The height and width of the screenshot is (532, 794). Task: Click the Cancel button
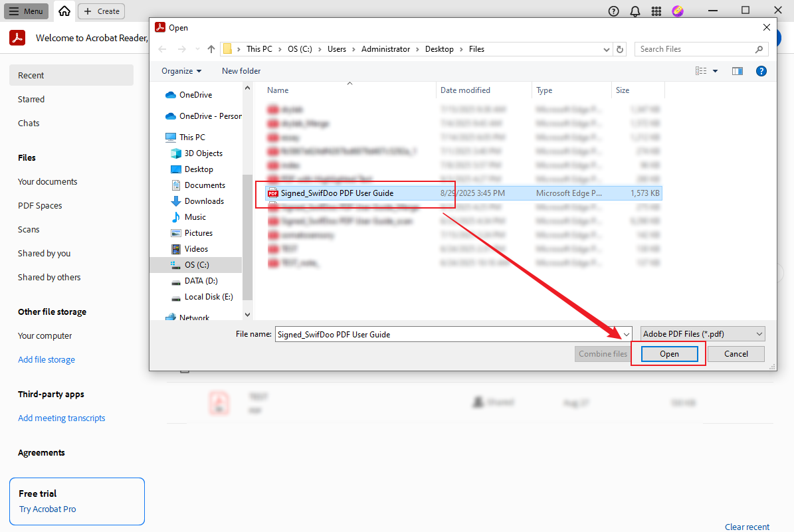tap(736, 354)
